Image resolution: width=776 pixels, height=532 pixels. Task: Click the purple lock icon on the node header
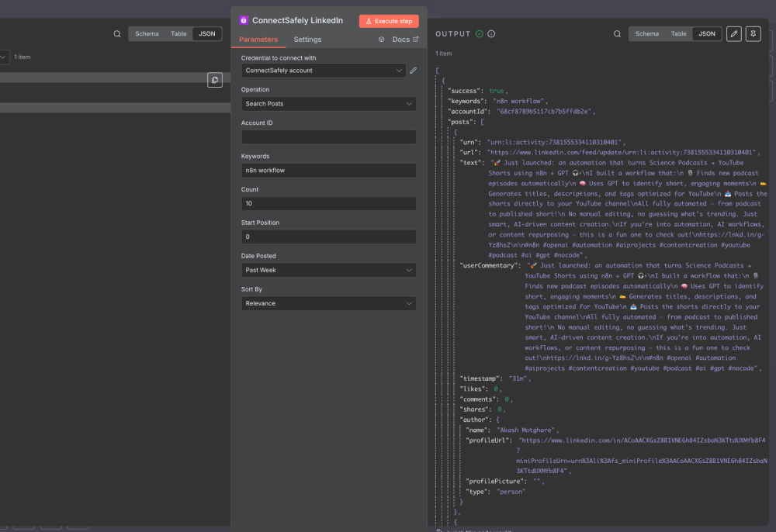pyautogui.click(x=242, y=20)
